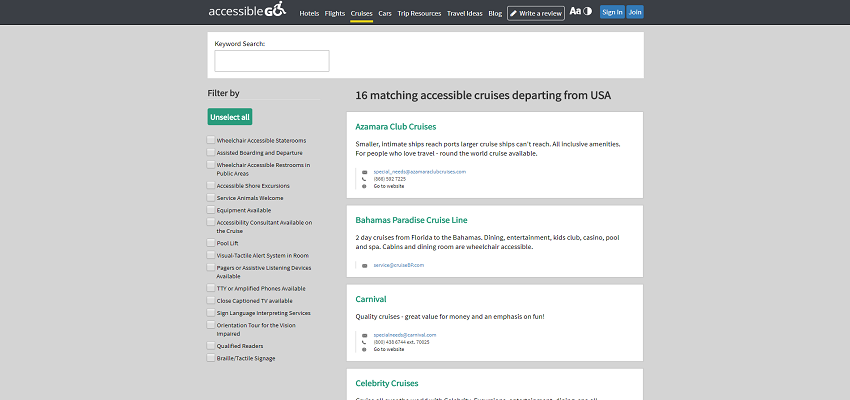Check Visual-Tactile Alert System in Room

tap(211, 255)
